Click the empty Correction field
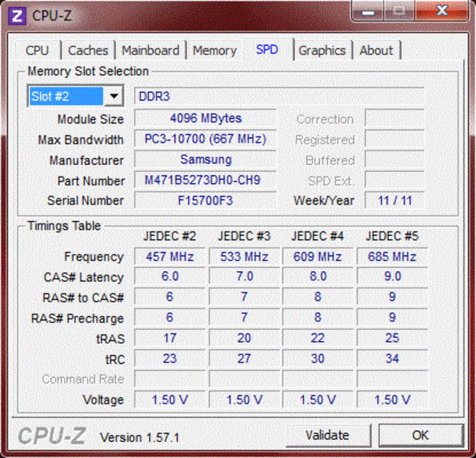Image resolution: width=476 pixels, height=458 pixels. point(395,118)
